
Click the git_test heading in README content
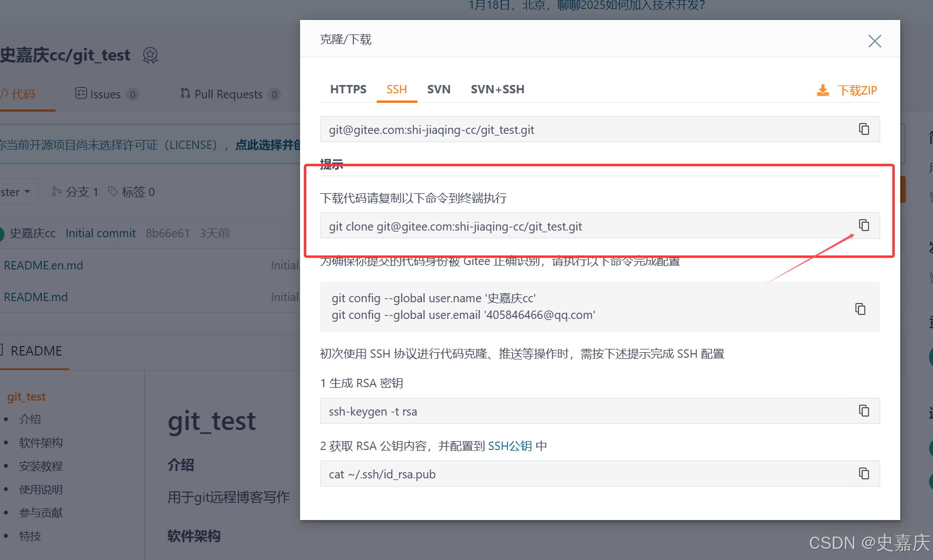(x=212, y=421)
